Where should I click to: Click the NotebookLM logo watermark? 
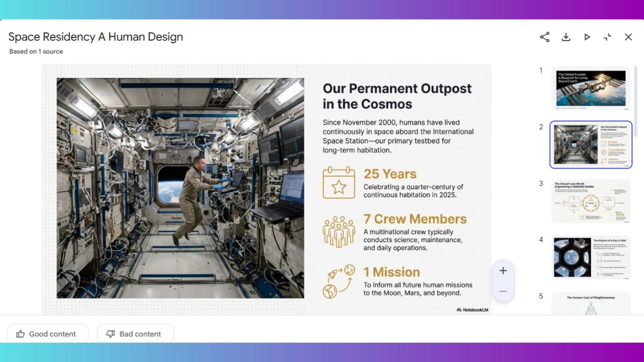point(472,310)
